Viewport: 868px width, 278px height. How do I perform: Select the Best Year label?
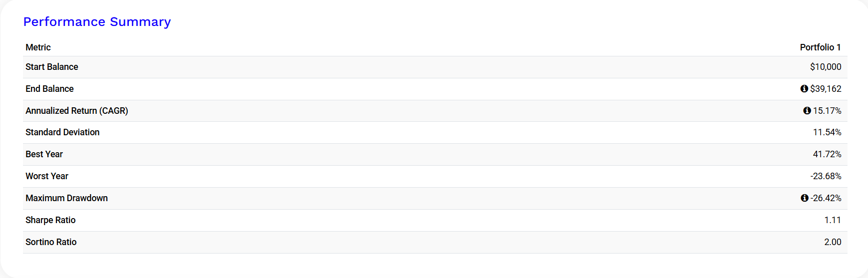point(44,154)
